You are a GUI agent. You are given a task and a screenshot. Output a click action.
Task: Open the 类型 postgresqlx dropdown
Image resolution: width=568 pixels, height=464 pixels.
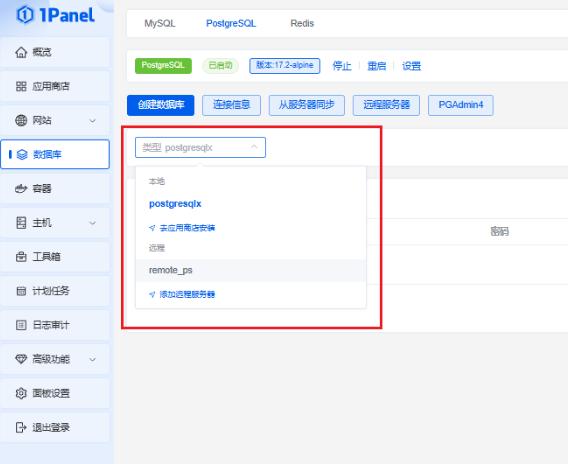tap(200, 147)
